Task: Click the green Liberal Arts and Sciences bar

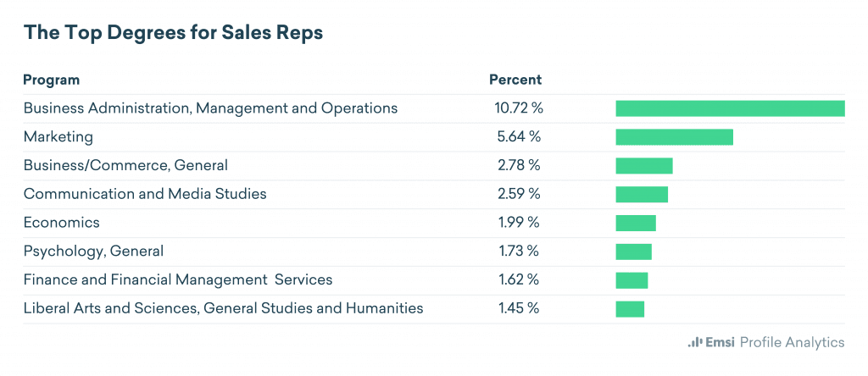Action: (x=630, y=309)
